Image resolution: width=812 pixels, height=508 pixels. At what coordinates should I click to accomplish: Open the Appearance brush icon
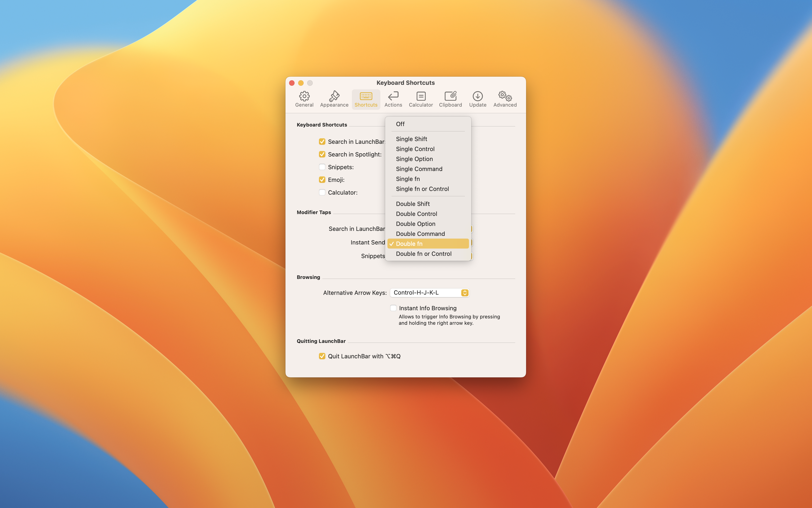coord(334,99)
